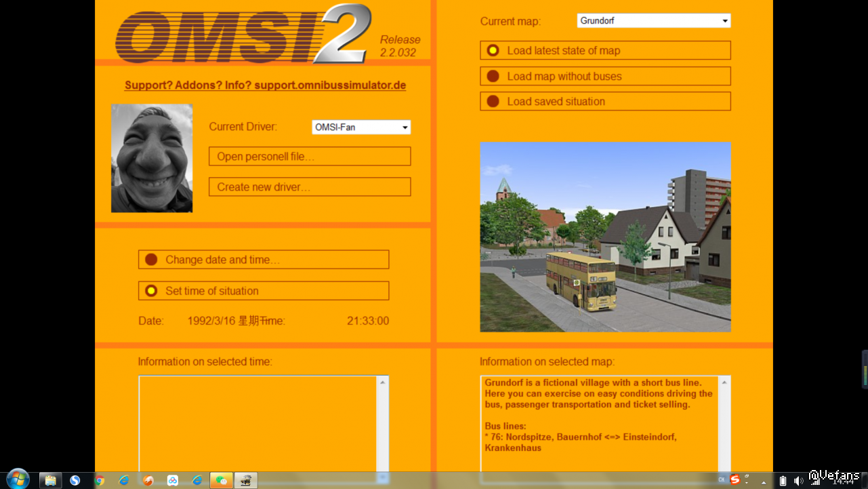Click the CH language indicator
Image resolution: width=868 pixels, height=489 pixels.
click(x=722, y=480)
